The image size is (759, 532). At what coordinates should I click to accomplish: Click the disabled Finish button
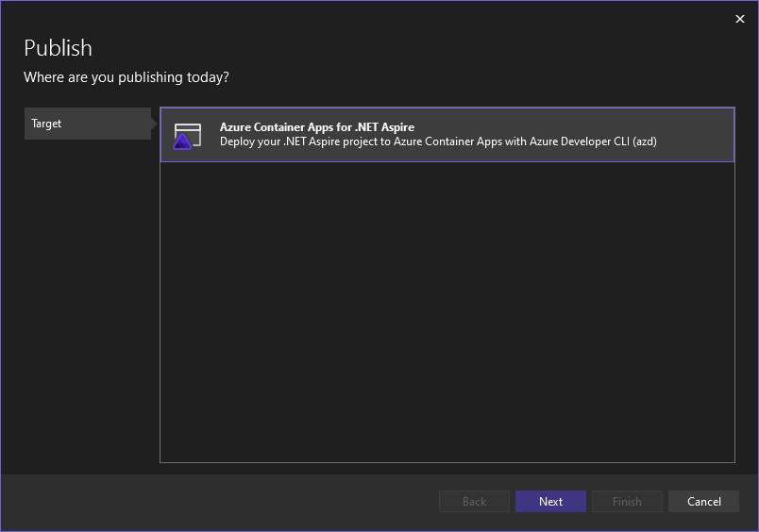coord(627,502)
